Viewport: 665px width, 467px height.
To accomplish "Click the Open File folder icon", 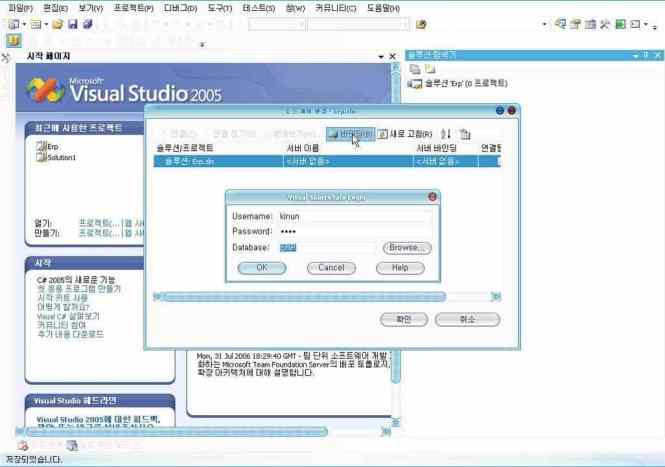I will click(x=57, y=24).
